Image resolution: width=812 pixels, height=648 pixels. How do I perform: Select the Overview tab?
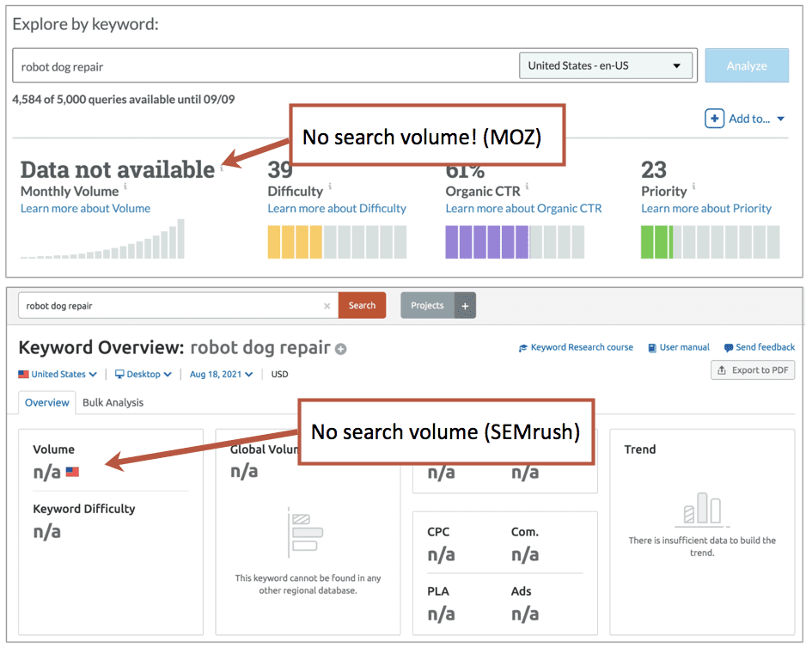click(46, 402)
